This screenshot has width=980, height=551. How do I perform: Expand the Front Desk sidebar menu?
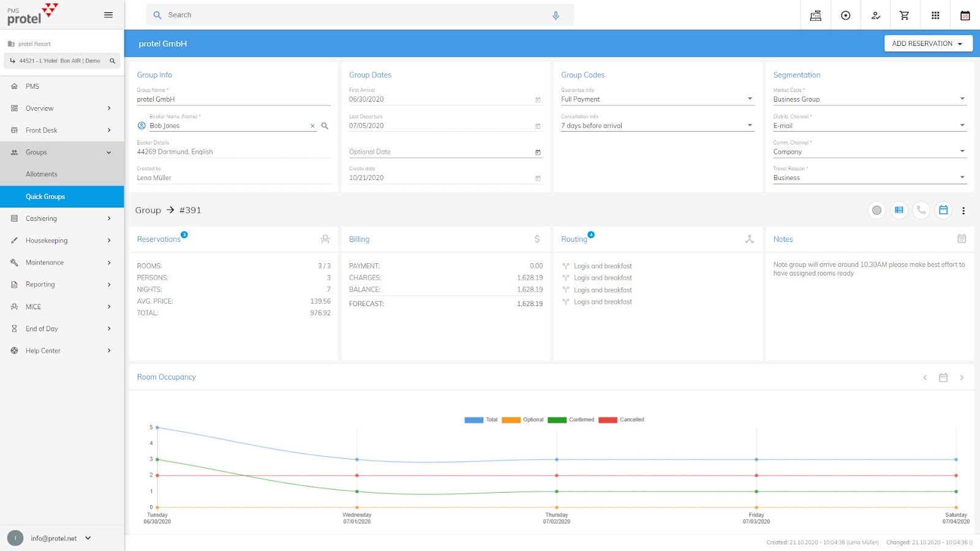point(62,130)
